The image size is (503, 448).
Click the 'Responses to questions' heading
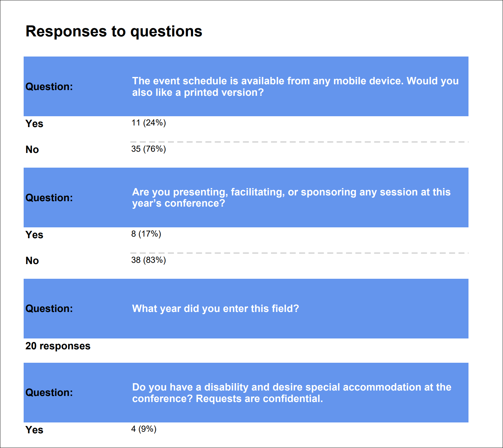pyautogui.click(x=114, y=31)
